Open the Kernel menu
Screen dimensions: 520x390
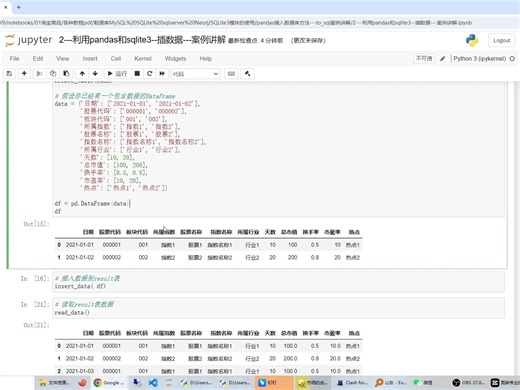pyautogui.click(x=143, y=58)
